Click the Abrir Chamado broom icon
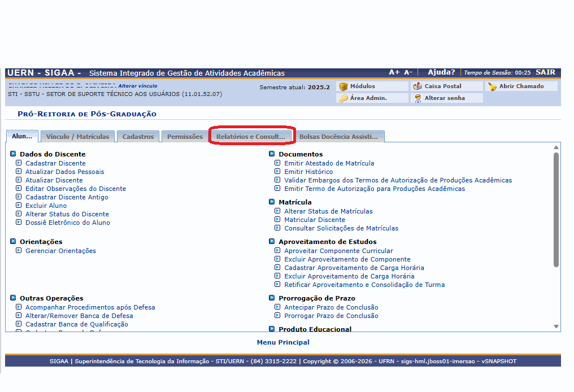This screenshot has width=574, height=392. (492, 86)
